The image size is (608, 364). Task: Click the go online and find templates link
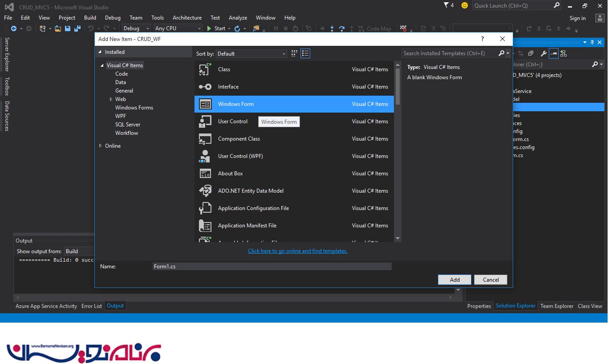[x=297, y=251]
